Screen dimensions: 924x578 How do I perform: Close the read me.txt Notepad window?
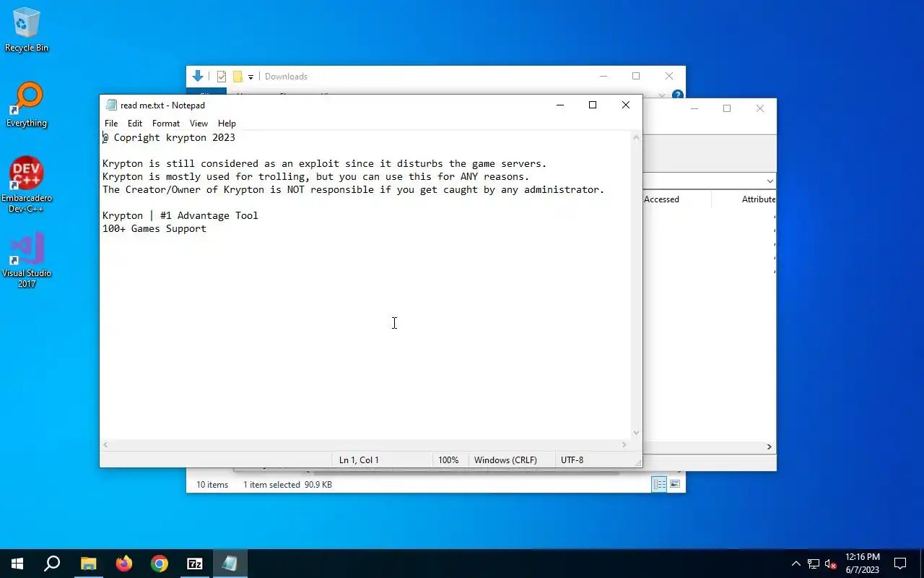pyautogui.click(x=626, y=105)
